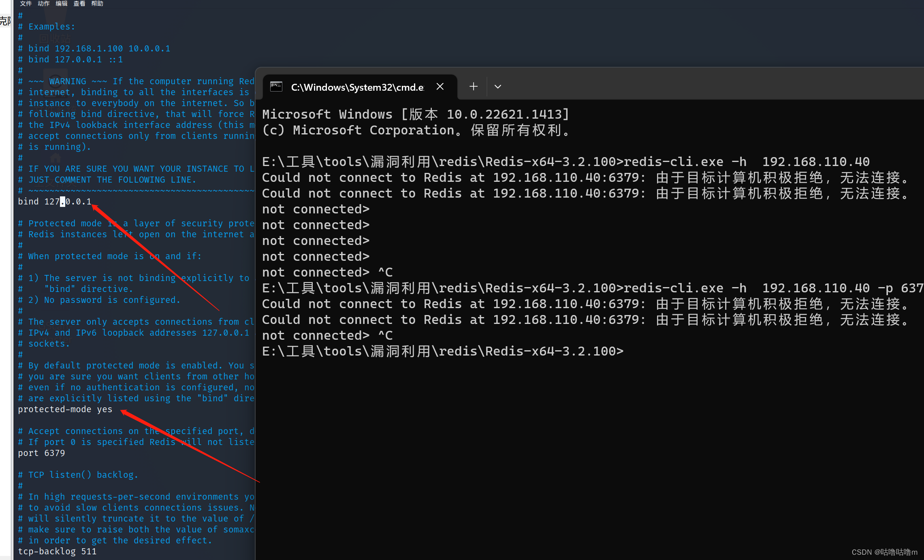Open the 动作 menu in the editor window
The width and height of the screenshot is (924, 560).
(x=43, y=4)
